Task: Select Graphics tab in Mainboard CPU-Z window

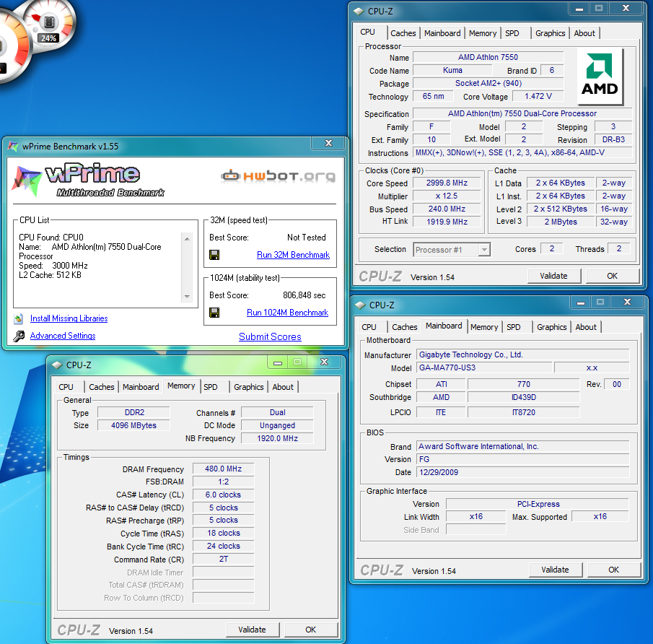Action: point(551,327)
